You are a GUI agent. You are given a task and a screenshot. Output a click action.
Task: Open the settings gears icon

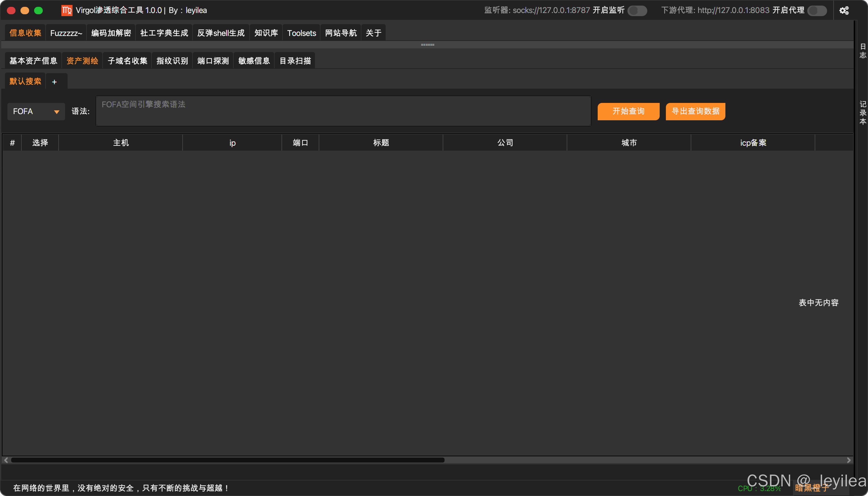844,10
